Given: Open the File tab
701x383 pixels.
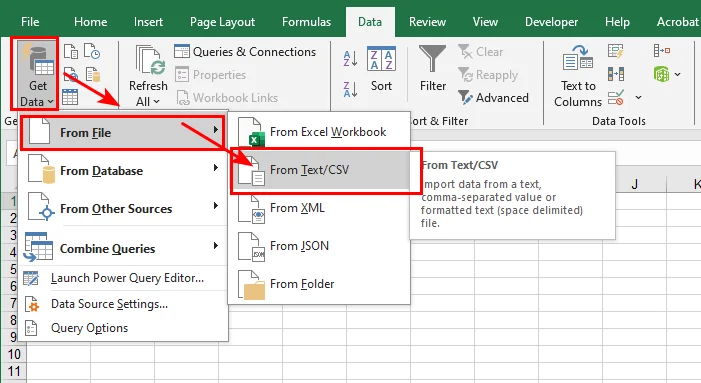Looking at the screenshot, I should 30,22.
